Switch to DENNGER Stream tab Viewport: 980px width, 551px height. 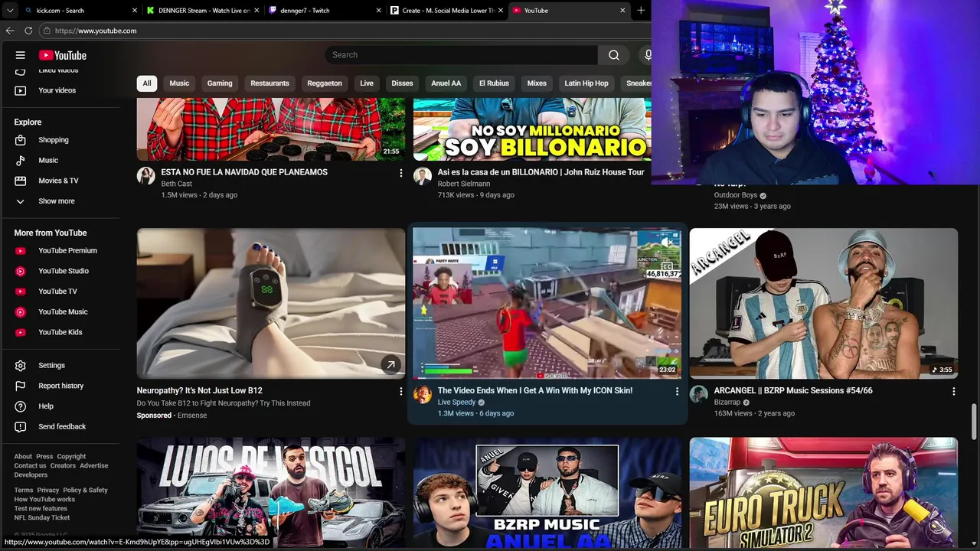point(203,11)
